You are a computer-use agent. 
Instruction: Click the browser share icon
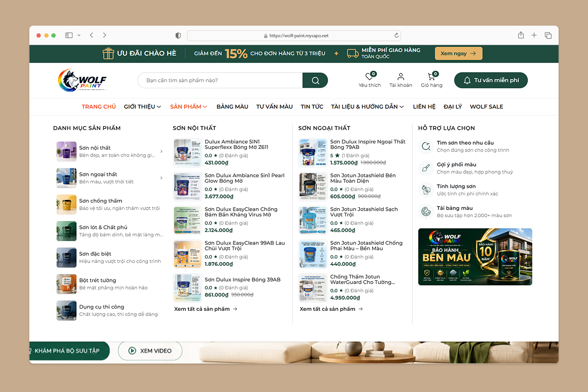coord(521,35)
